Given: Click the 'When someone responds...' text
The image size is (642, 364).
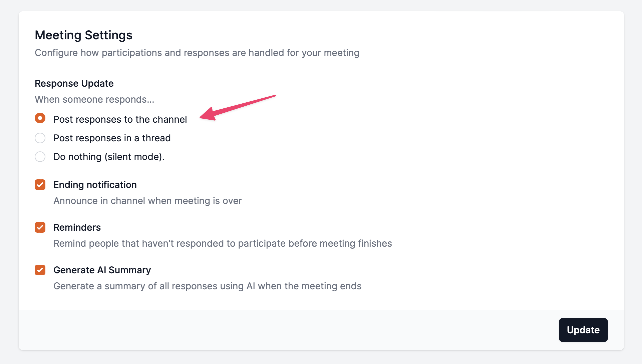Looking at the screenshot, I should pos(94,99).
